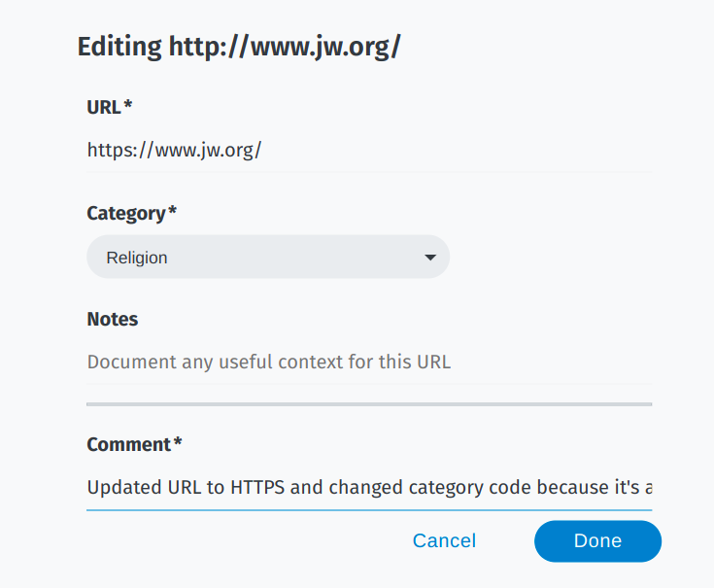Viewport: 714px width, 588px height.
Task: Click the gray divider above Comment
Action: point(369,403)
